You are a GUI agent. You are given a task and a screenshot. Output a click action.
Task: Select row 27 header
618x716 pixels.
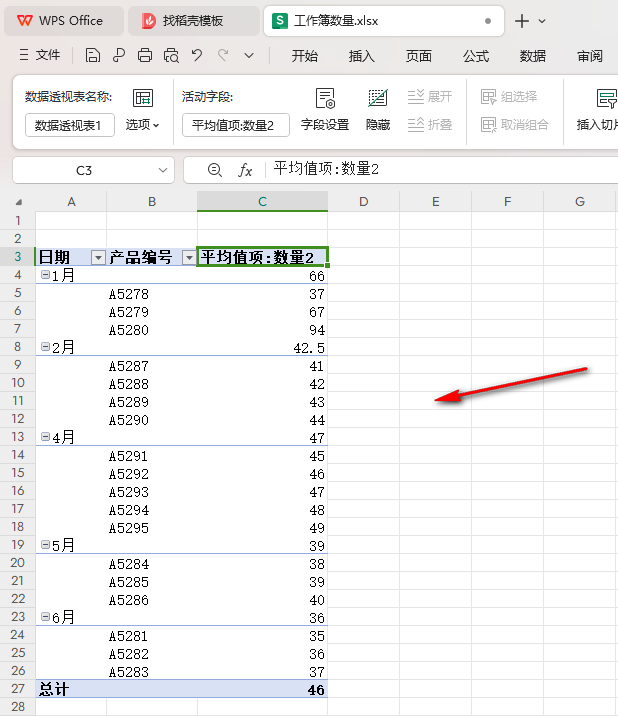pos(18,689)
